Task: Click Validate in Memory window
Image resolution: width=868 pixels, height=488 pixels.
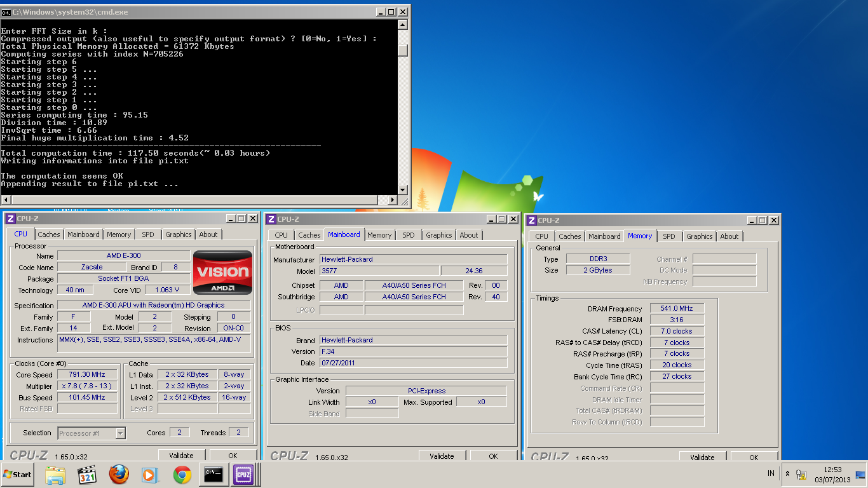Action: click(x=702, y=457)
